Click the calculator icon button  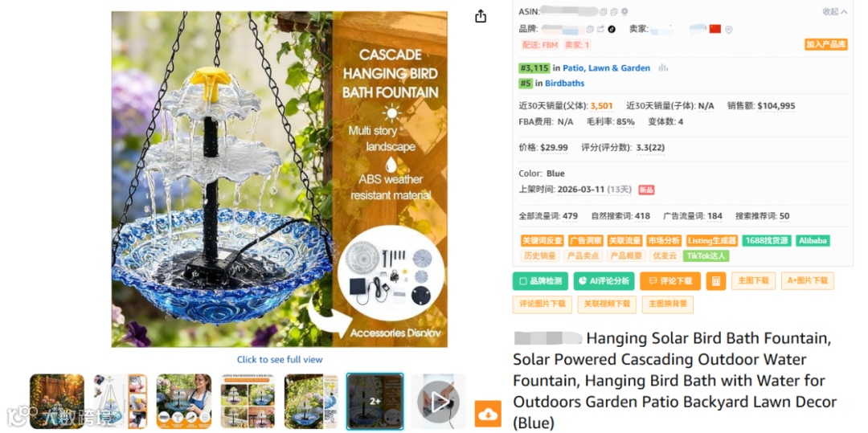coord(716,281)
